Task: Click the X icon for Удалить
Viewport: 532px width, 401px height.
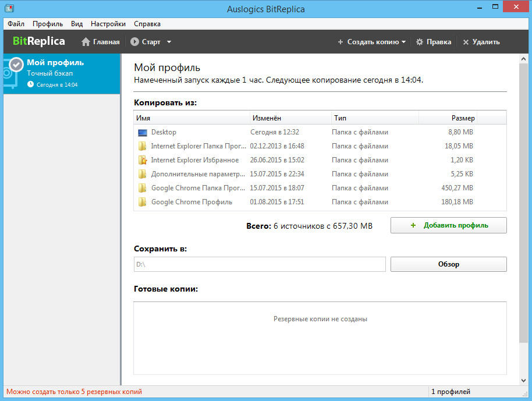Action: pyautogui.click(x=466, y=42)
